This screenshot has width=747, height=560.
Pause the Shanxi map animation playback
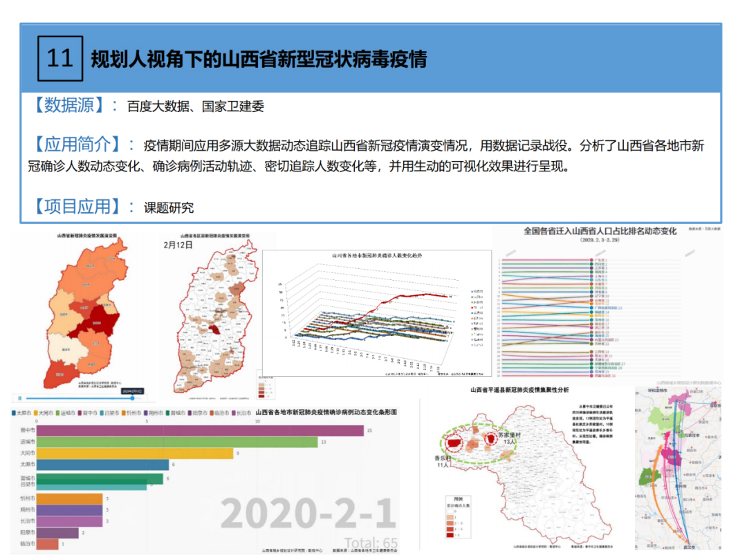[21, 398]
